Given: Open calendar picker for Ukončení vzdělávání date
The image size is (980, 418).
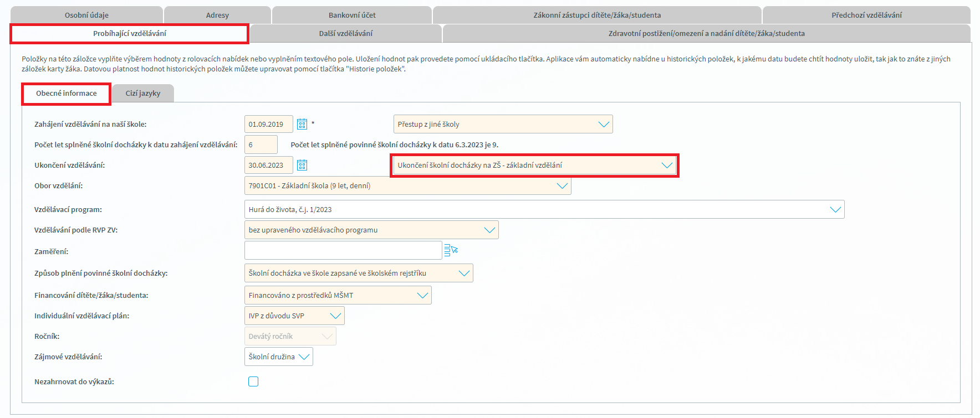Looking at the screenshot, I should click(302, 165).
